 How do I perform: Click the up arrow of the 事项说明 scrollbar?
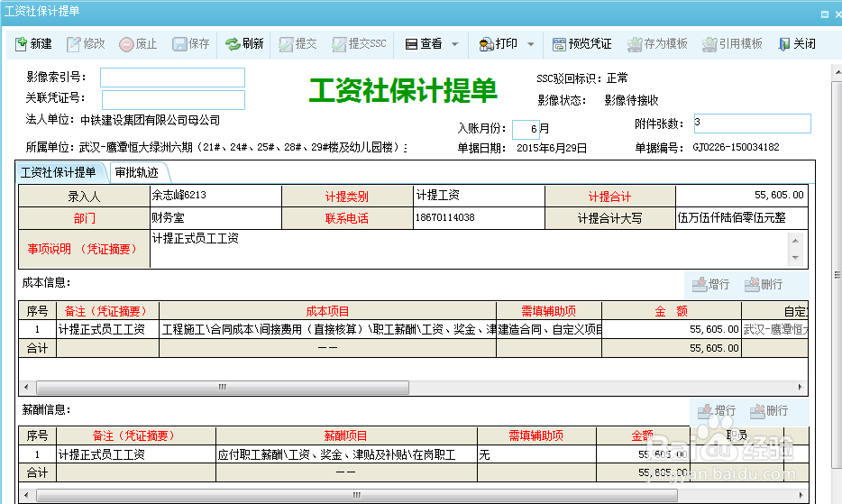click(795, 241)
